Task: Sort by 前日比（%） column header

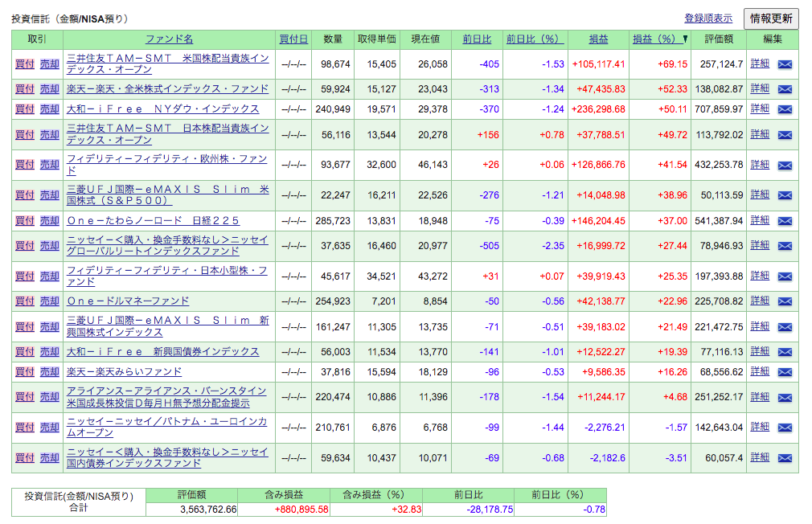Action: [535, 39]
